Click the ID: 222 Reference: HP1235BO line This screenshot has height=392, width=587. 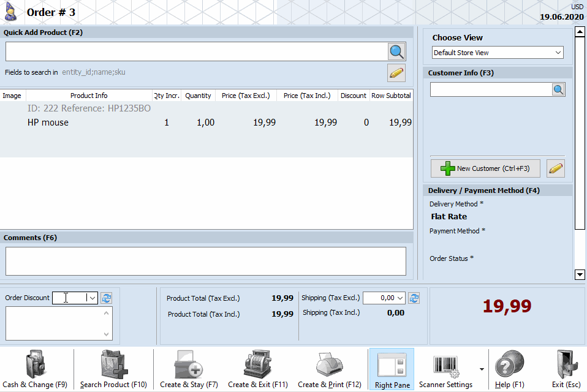point(89,108)
